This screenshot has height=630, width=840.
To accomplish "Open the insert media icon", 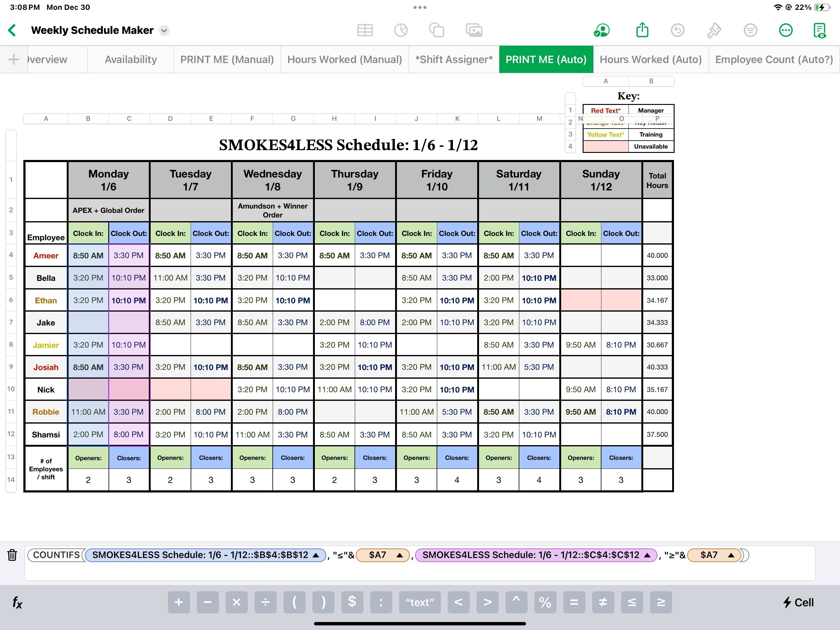I will 473,30.
